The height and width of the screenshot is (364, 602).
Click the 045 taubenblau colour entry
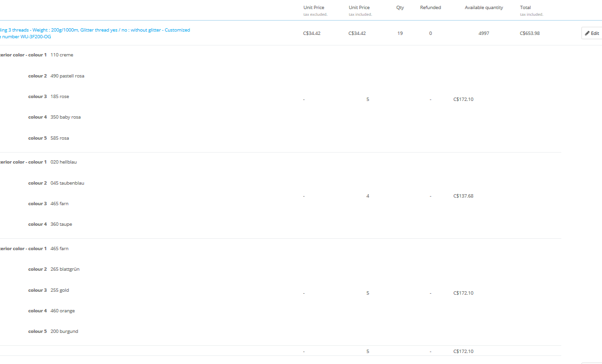tap(67, 183)
